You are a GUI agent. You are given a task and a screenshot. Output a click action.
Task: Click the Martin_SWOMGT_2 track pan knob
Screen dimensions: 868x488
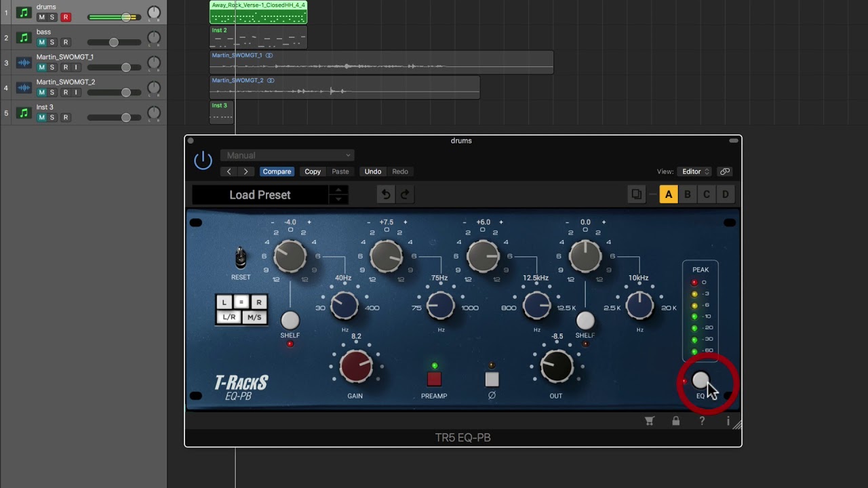tap(154, 88)
